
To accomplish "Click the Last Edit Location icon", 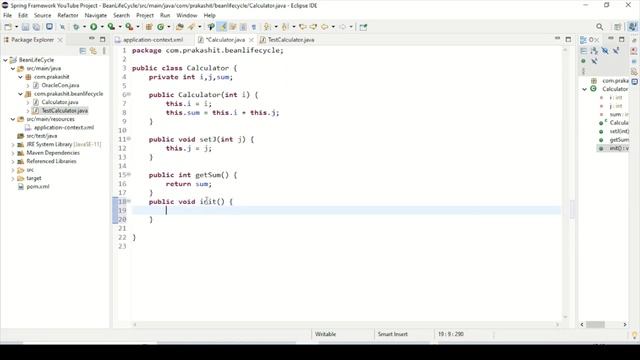I will 303,27.
